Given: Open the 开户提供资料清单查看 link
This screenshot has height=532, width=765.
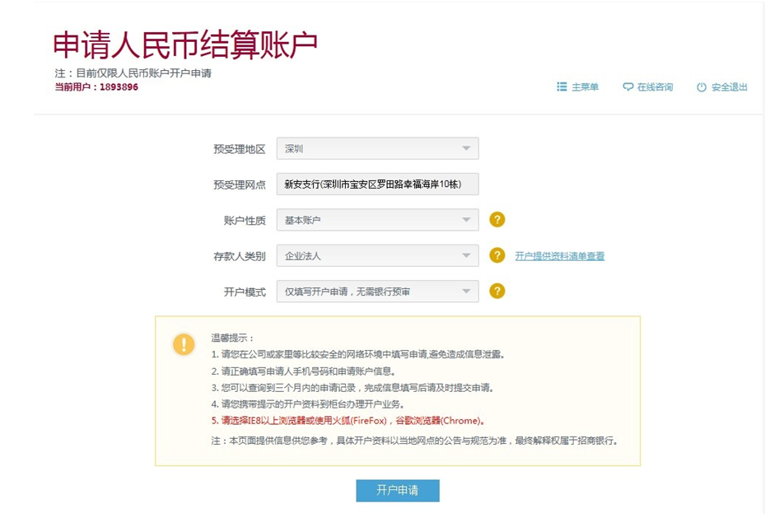Looking at the screenshot, I should pyautogui.click(x=559, y=256).
